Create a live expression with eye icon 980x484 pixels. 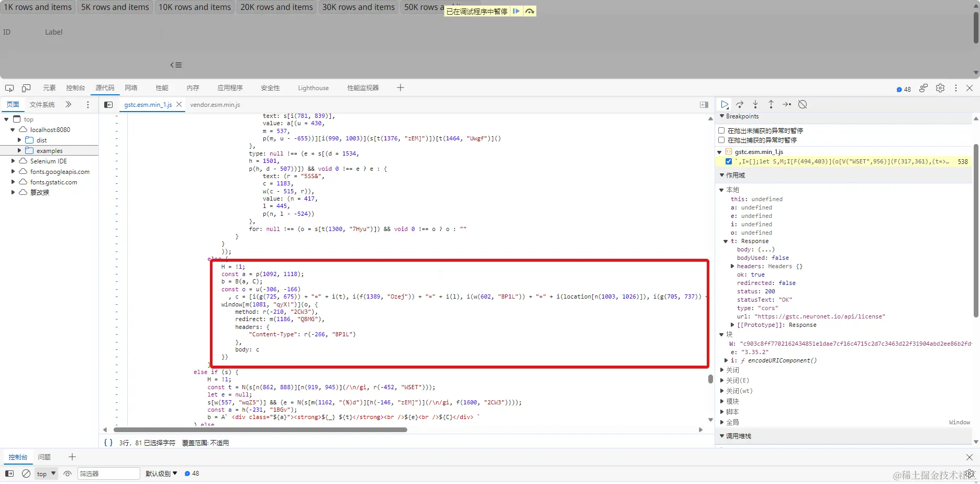point(68,474)
